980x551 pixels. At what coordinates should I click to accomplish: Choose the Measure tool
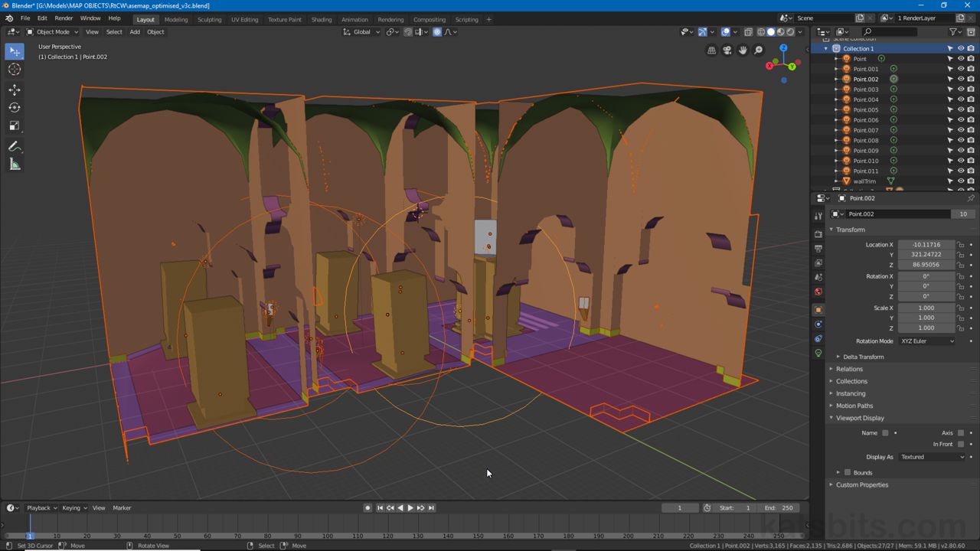(x=15, y=164)
